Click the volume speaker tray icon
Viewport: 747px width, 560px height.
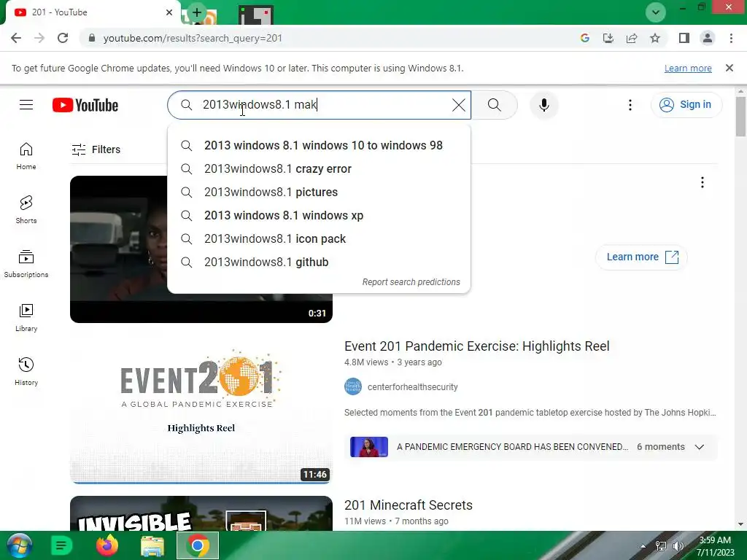(678, 546)
